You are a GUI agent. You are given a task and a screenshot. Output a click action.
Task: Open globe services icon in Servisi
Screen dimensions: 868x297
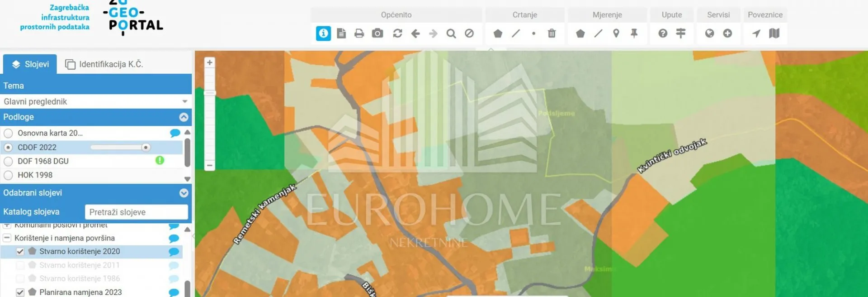(710, 34)
